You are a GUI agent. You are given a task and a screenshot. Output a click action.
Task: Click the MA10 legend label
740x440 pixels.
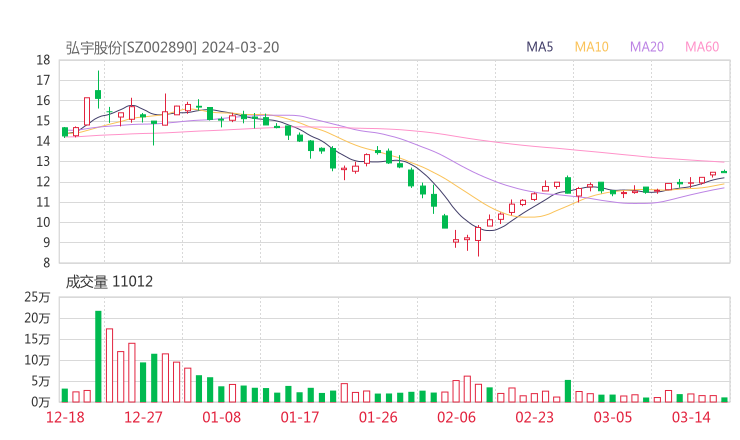[591, 47]
